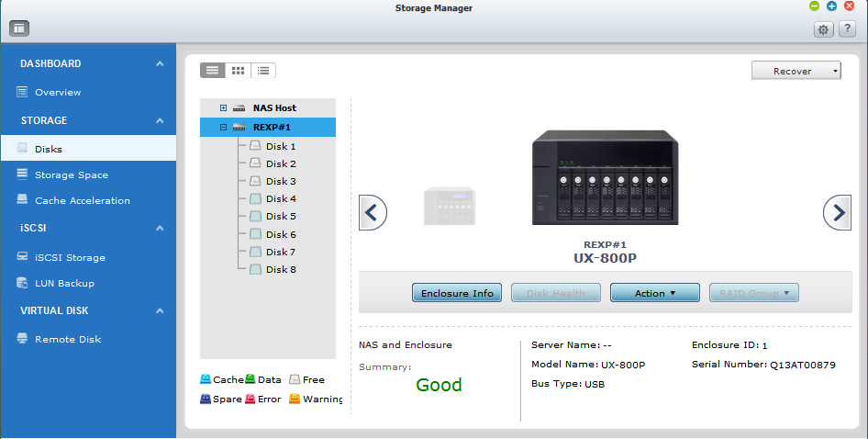
Task: Switch to the detailed list view icon
Action: pyautogui.click(x=263, y=70)
